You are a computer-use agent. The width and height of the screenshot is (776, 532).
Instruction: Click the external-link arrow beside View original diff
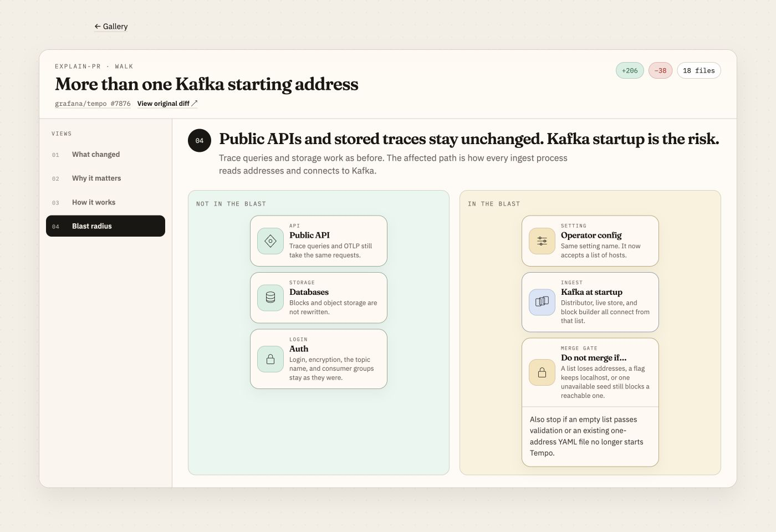(x=195, y=104)
